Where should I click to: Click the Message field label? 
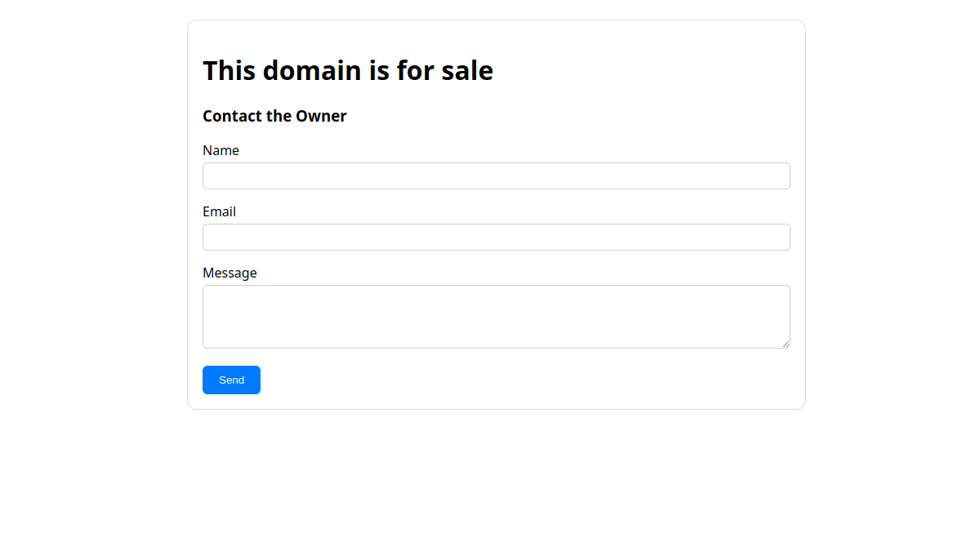pos(229,273)
